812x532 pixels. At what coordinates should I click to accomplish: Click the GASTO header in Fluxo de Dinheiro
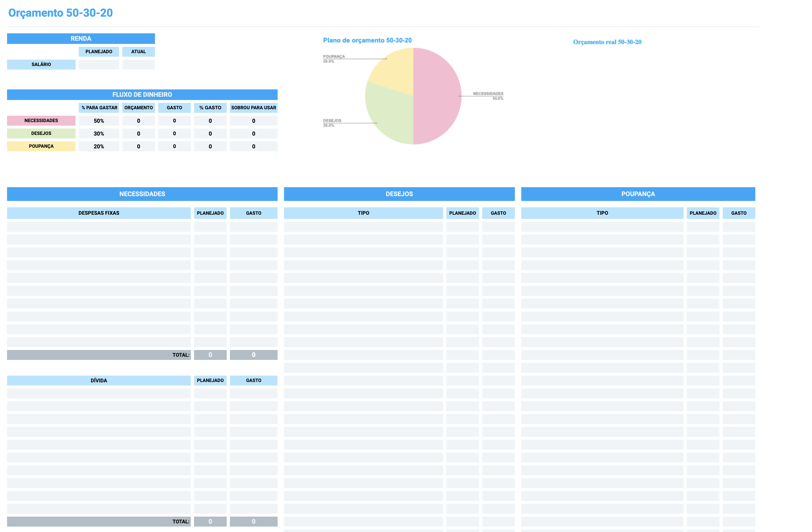click(174, 108)
